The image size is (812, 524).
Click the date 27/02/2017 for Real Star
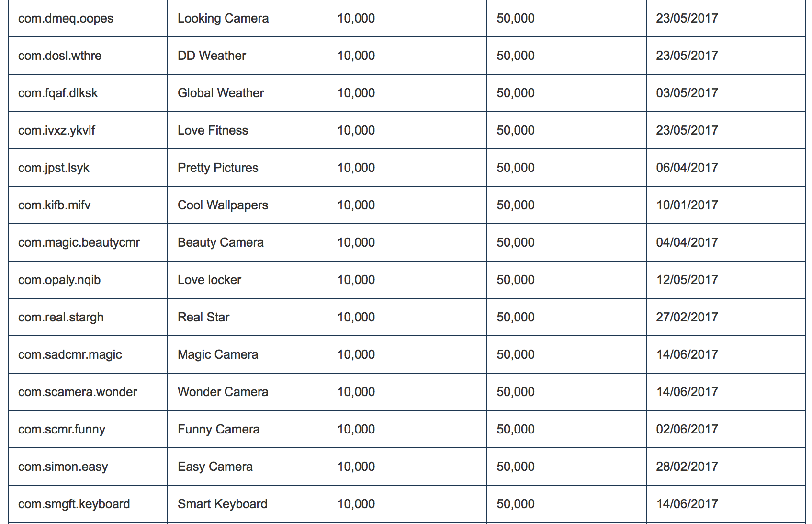click(687, 318)
